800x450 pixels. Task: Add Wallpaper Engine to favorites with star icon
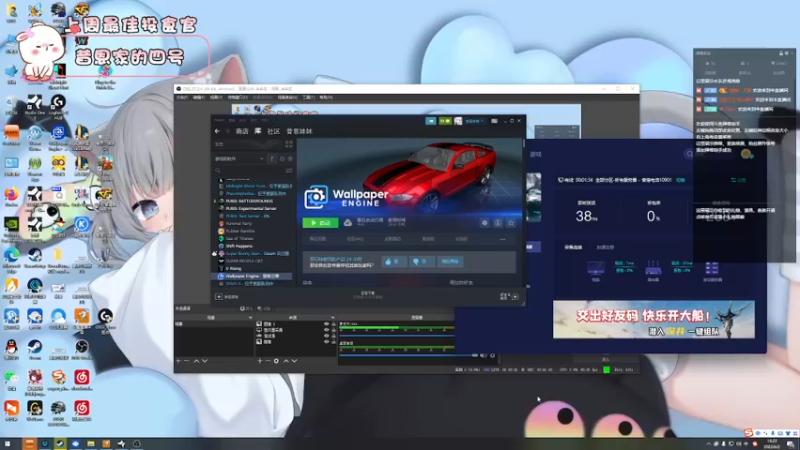point(511,223)
